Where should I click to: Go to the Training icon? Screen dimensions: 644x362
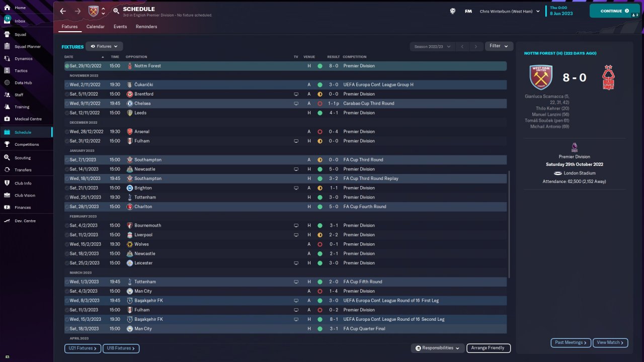[x=7, y=107]
